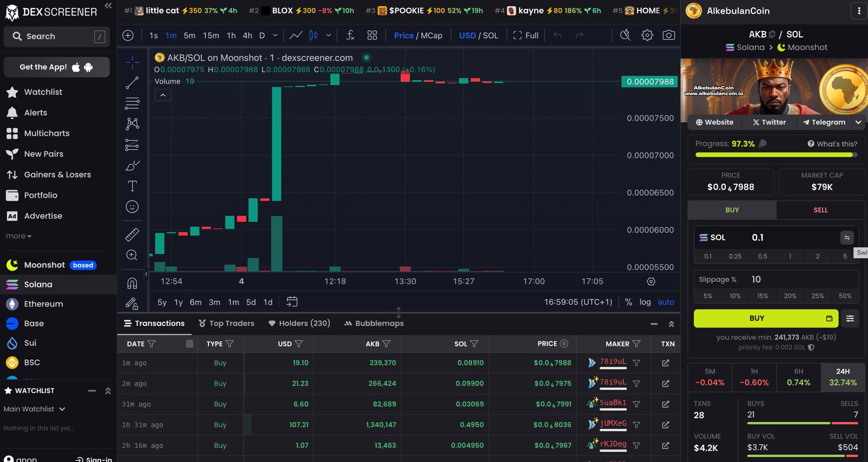Undo the last chart action

(558, 35)
